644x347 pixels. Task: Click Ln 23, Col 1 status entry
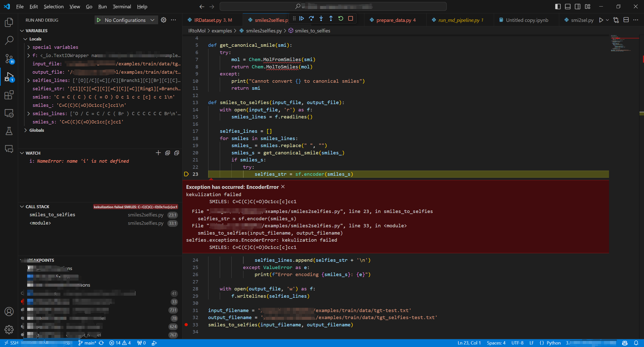[x=469, y=343]
